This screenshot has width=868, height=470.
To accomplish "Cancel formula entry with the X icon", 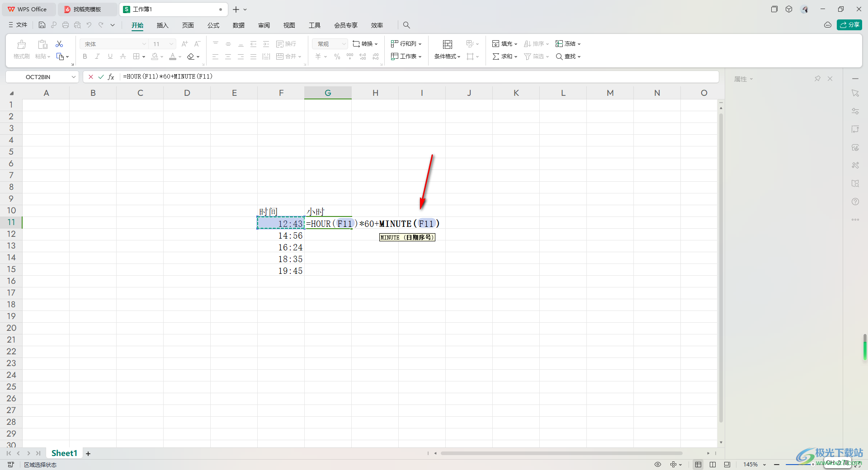I will click(x=91, y=77).
